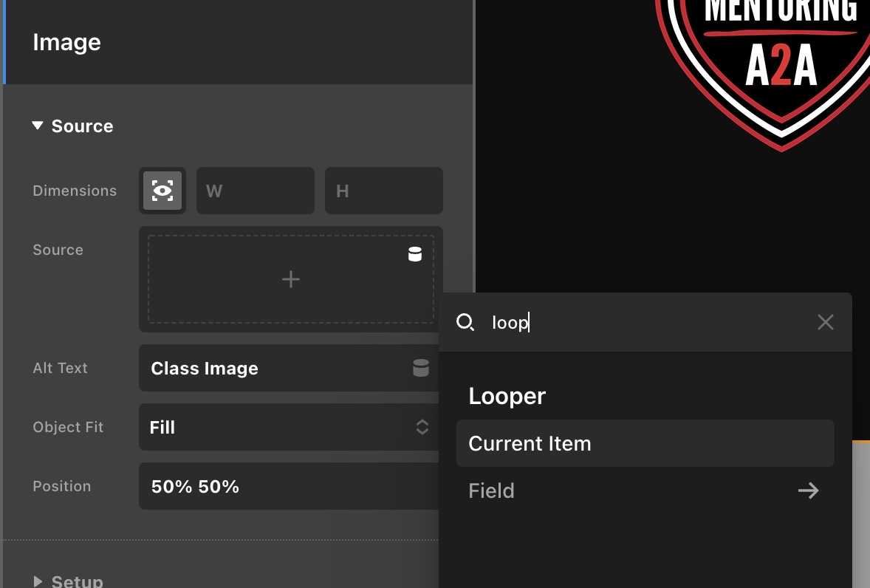
Task: Select Current Item under Looper
Action: point(645,443)
